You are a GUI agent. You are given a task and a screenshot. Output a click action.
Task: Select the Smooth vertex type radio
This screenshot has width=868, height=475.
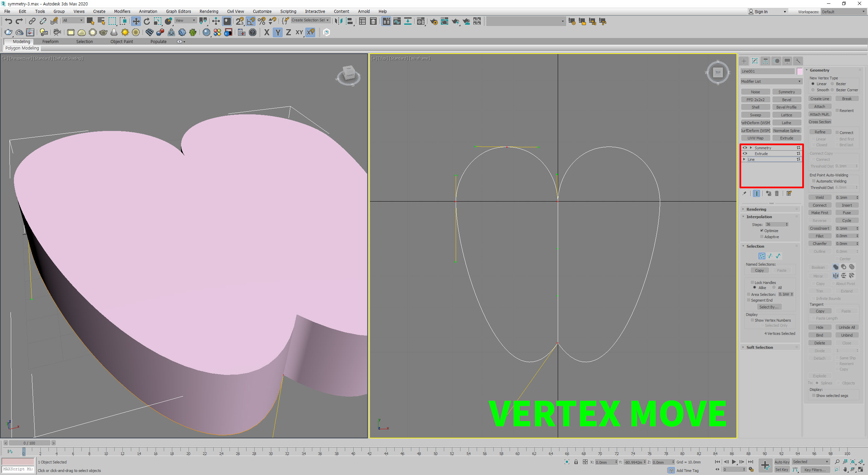[x=813, y=90]
